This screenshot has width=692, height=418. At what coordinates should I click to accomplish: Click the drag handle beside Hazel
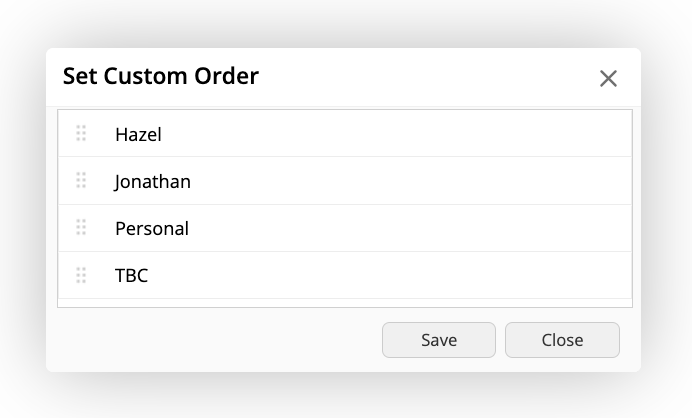82,133
